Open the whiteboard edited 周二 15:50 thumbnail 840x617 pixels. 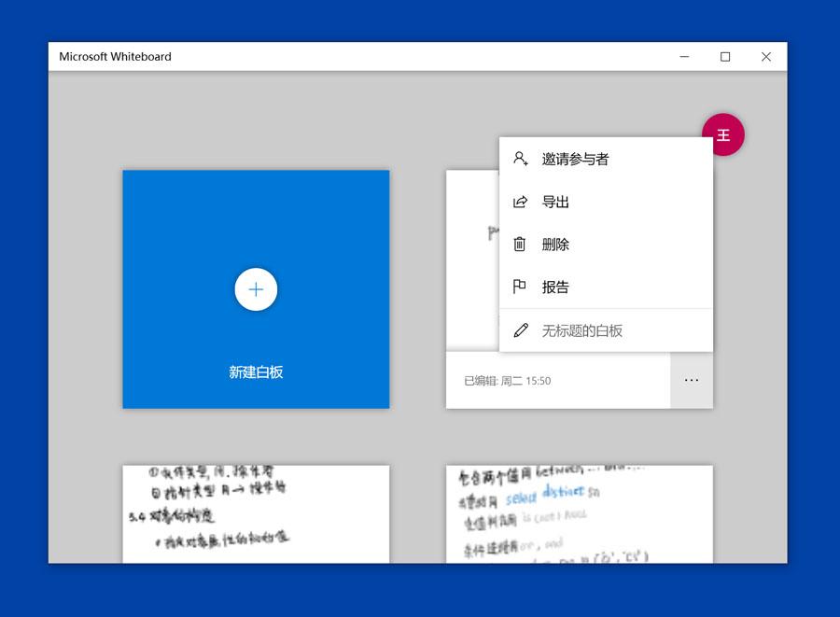(x=472, y=260)
